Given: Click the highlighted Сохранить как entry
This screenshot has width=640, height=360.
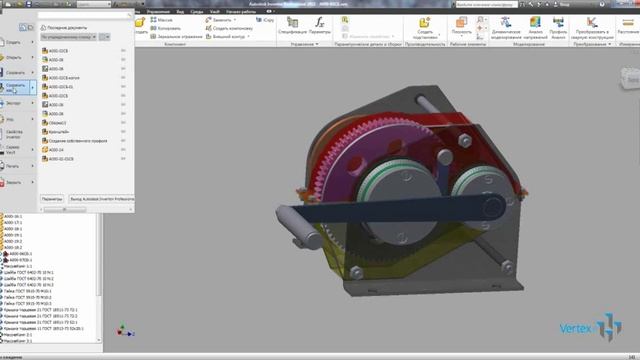Looking at the screenshot, I should (x=15, y=87).
